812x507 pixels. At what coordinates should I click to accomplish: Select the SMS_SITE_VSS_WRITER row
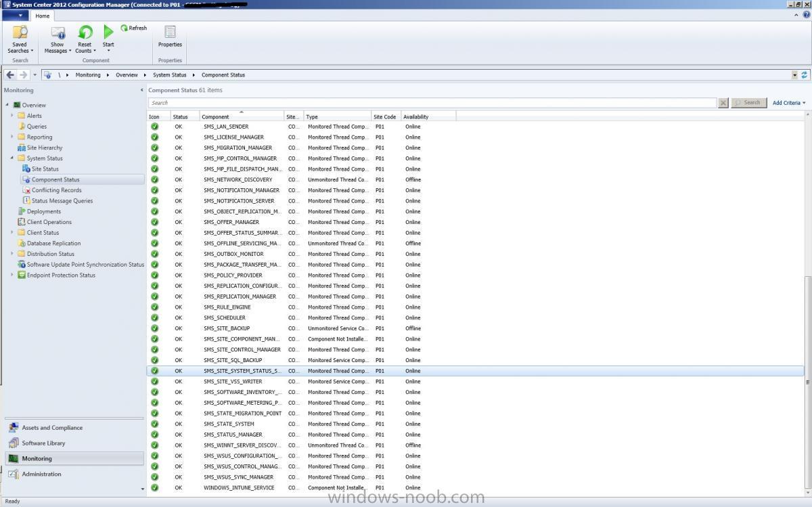tap(475, 381)
